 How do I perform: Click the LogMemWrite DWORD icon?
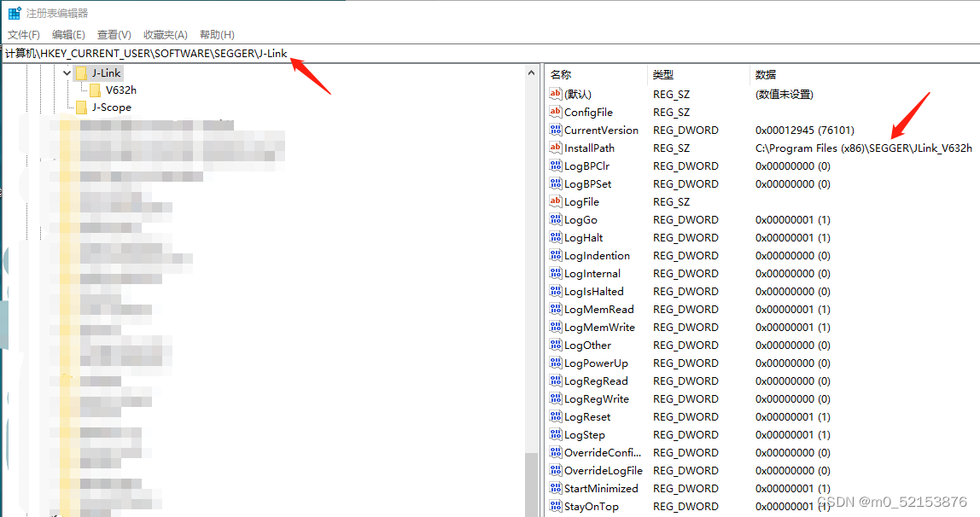556,327
